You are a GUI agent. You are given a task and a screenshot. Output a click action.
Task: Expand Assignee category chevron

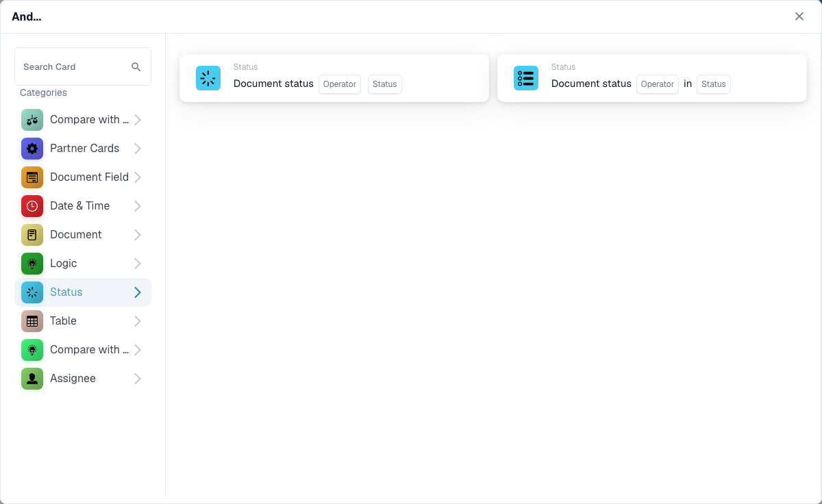coord(138,379)
